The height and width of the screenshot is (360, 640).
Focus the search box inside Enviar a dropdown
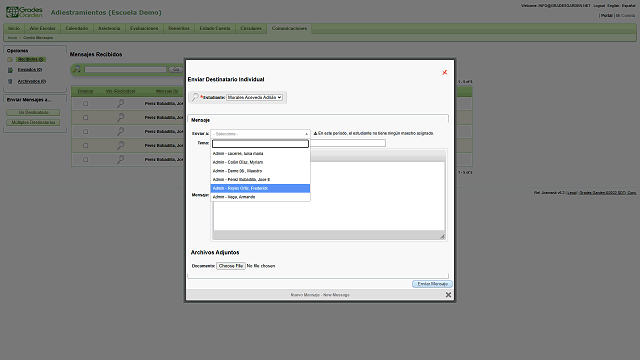260,144
